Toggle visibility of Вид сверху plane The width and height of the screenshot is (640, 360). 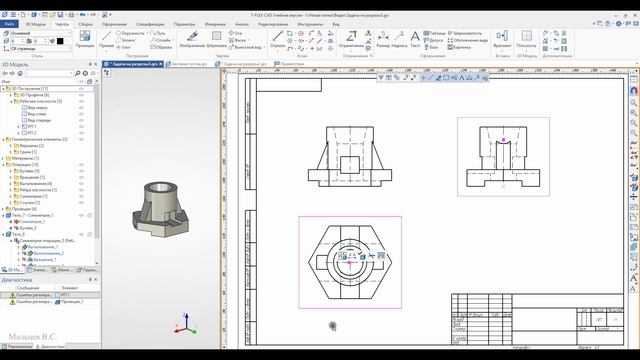(x=81, y=108)
